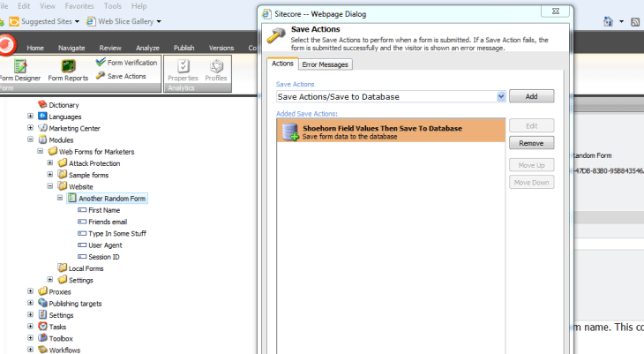Click the Add button
The image size is (644, 354).
point(531,96)
